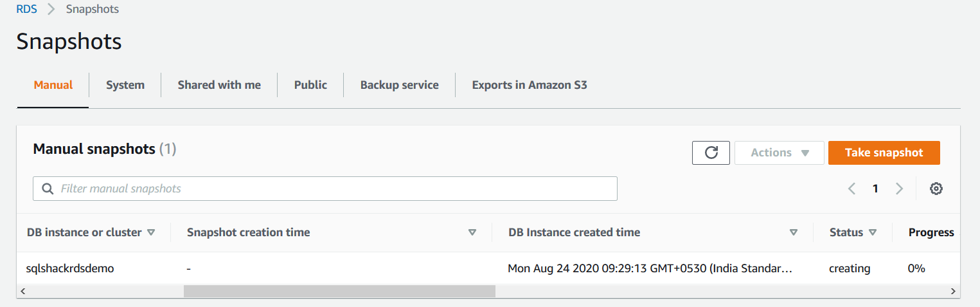Image resolution: width=980 pixels, height=307 pixels.
Task: Go to previous page arrow
Action: click(x=852, y=189)
